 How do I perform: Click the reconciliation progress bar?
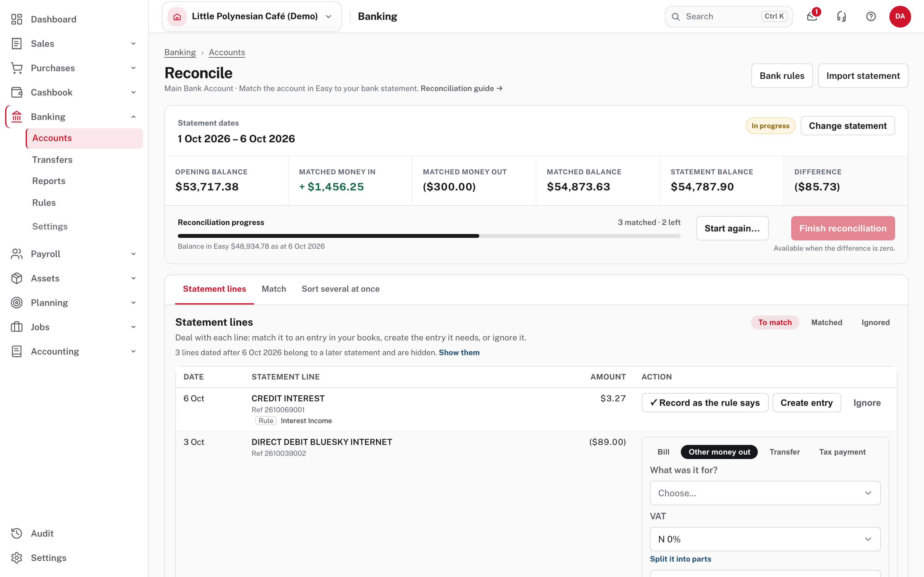[429, 236]
